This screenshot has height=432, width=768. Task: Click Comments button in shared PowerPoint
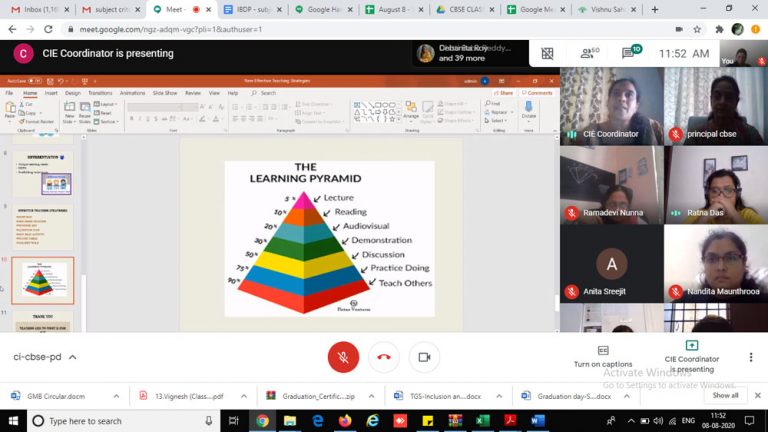(537, 93)
